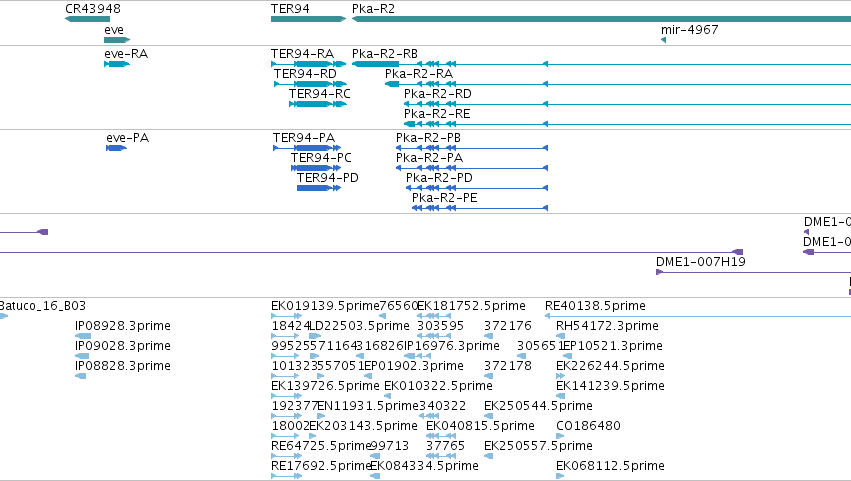Screen dimensions: 851x481
Task: Select the Batuco_16_B03 EST label
Action: point(43,306)
